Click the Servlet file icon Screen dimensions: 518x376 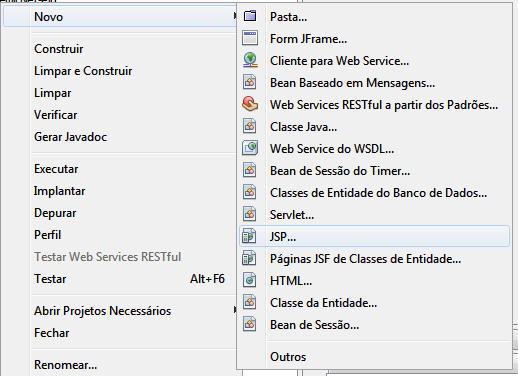click(x=249, y=214)
